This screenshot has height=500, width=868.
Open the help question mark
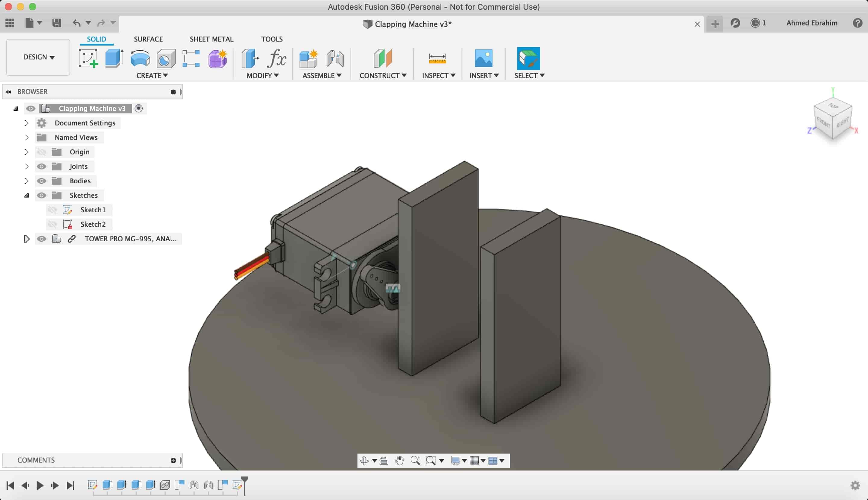pyautogui.click(x=857, y=23)
